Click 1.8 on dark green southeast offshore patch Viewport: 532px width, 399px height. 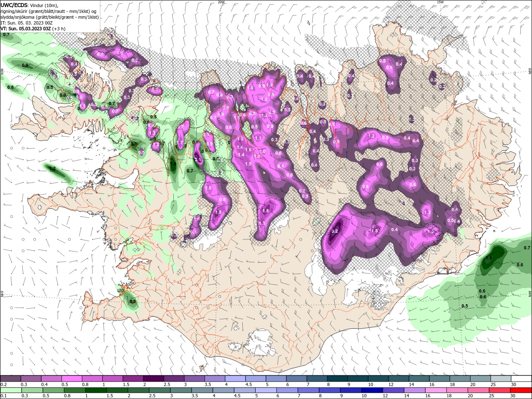pos(489,258)
